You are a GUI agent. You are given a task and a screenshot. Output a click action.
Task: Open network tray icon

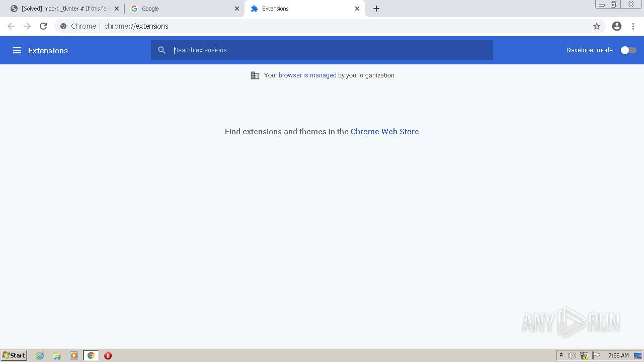tap(584, 355)
